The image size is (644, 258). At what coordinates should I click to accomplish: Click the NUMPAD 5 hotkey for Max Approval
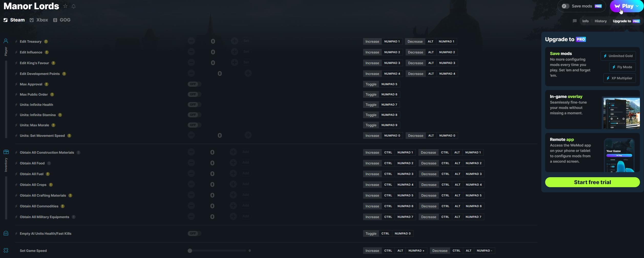click(389, 84)
